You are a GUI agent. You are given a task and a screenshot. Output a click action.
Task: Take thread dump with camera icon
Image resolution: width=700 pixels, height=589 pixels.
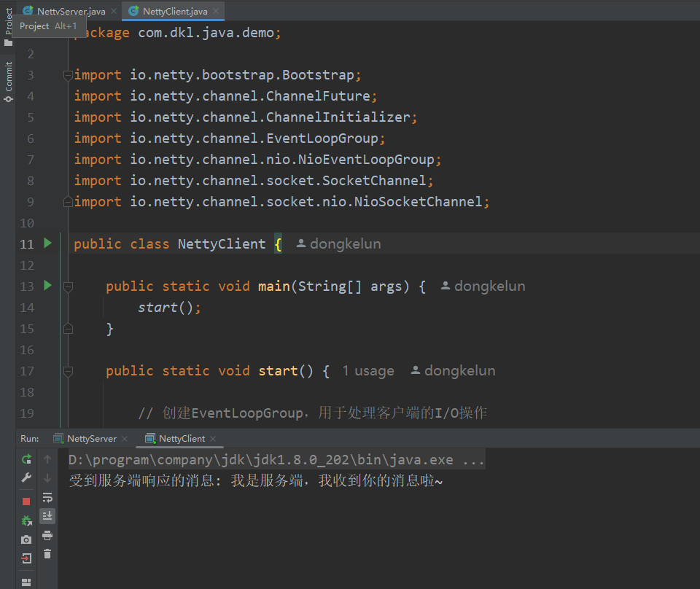click(26, 539)
